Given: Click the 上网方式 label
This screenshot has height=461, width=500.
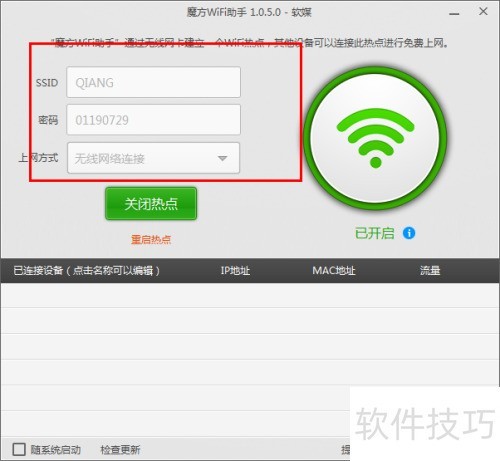Looking at the screenshot, I should (x=38, y=158).
